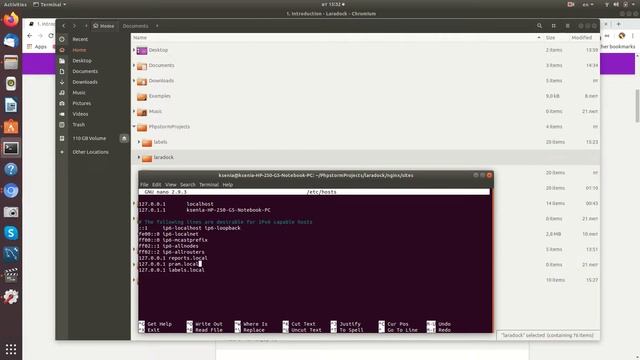Image resolution: width=640 pixels, height=360 pixels.
Task: Open the Help dock icon
Action: (x=11, y=169)
